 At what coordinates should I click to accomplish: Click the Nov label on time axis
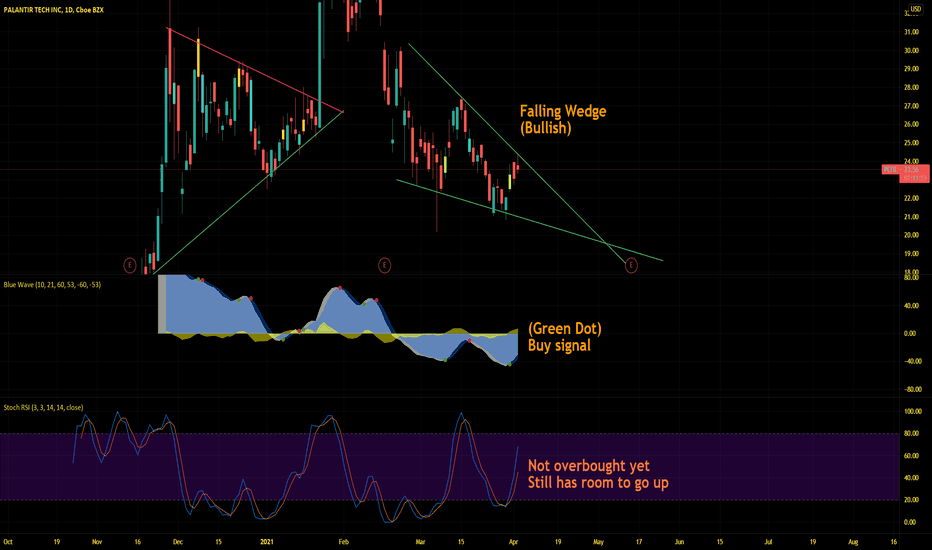pos(97,542)
